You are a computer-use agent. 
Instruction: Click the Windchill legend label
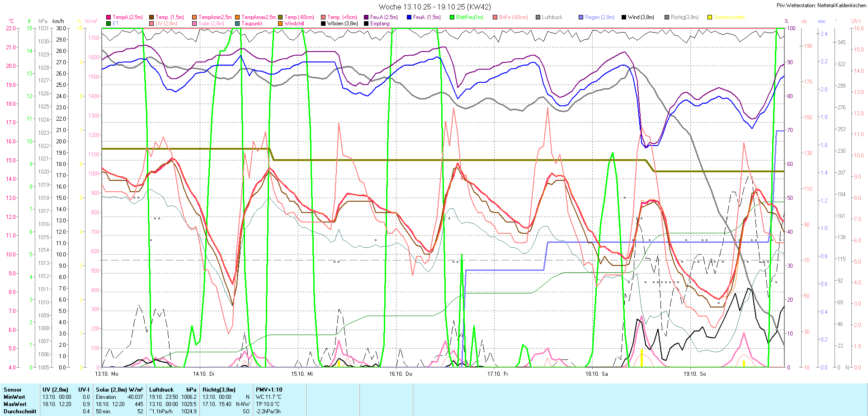[294, 24]
